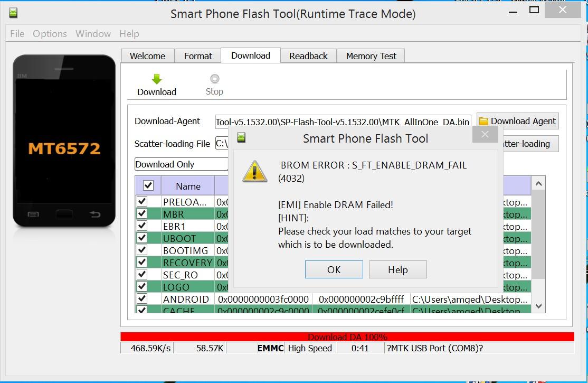The height and width of the screenshot is (383, 588).
Task: Click the dialog's small app icon
Action: tap(241, 137)
